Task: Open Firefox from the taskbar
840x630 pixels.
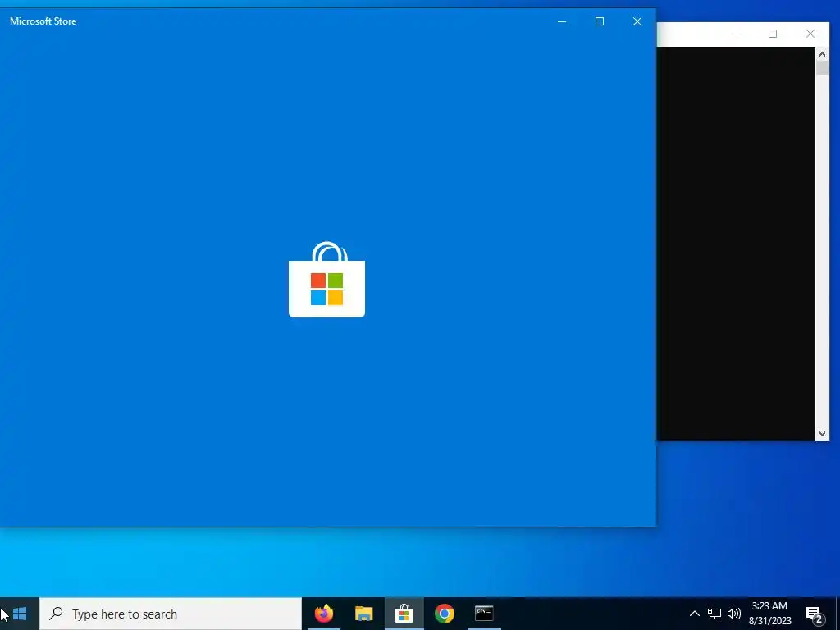Action: (323, 614)
